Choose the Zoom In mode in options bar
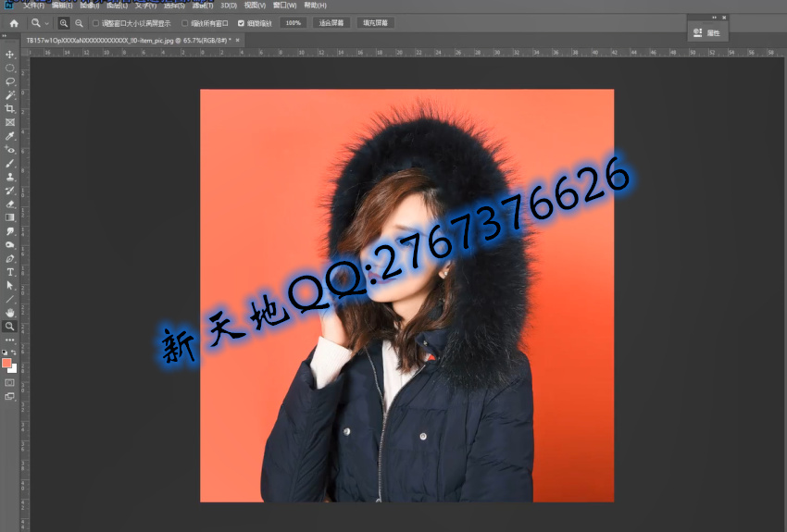The height and width of the screenshot is (532, 787). pos(64,23)
